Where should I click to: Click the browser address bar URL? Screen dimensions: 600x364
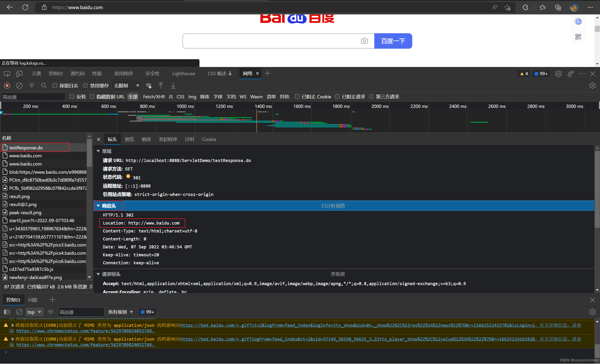[x=77, y=7]
